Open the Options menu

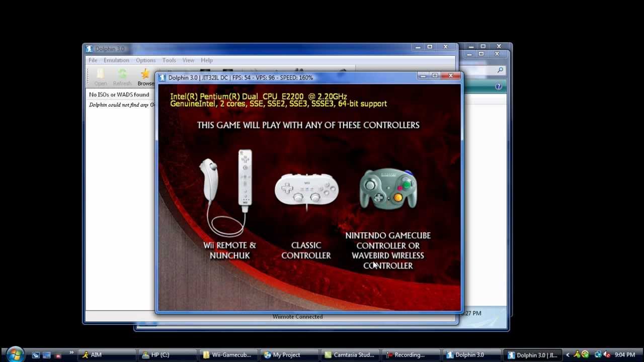click(145, 60)
